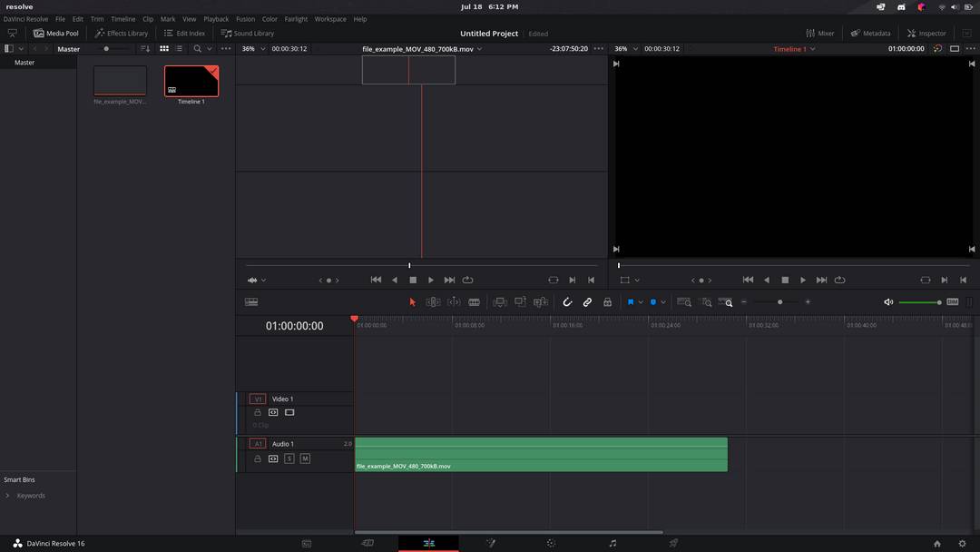Image resolution: width=980 pixels, height=552 pixels.
Task: Jump to first frame in timeline viewer
Action: tap(748, 280)
